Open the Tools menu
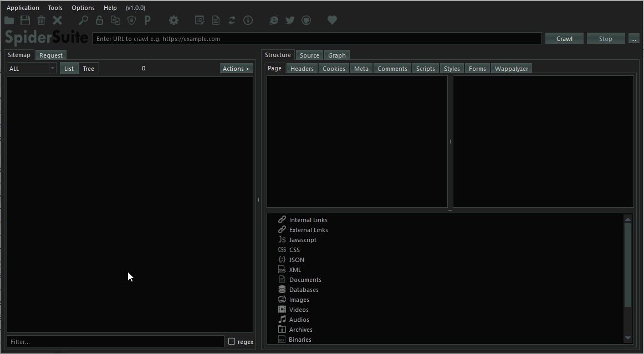This screenshot has width=644, height=354. (x=55, y=8)
